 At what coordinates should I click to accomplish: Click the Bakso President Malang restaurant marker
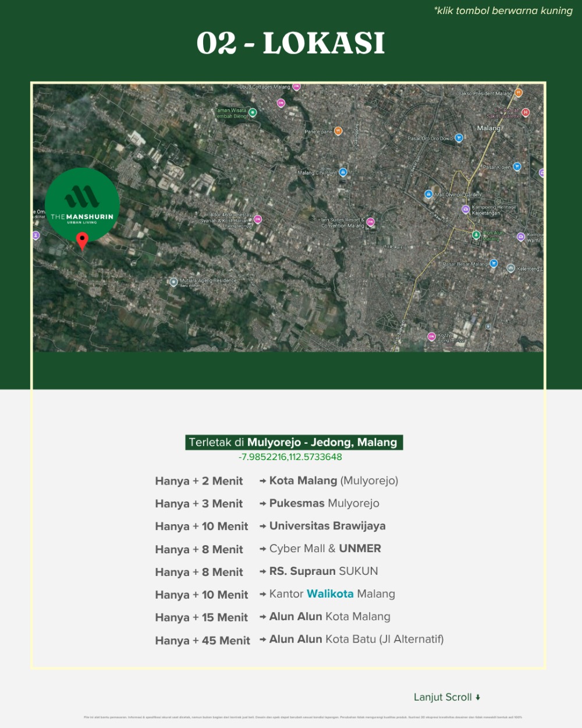[x=518, y=93]
